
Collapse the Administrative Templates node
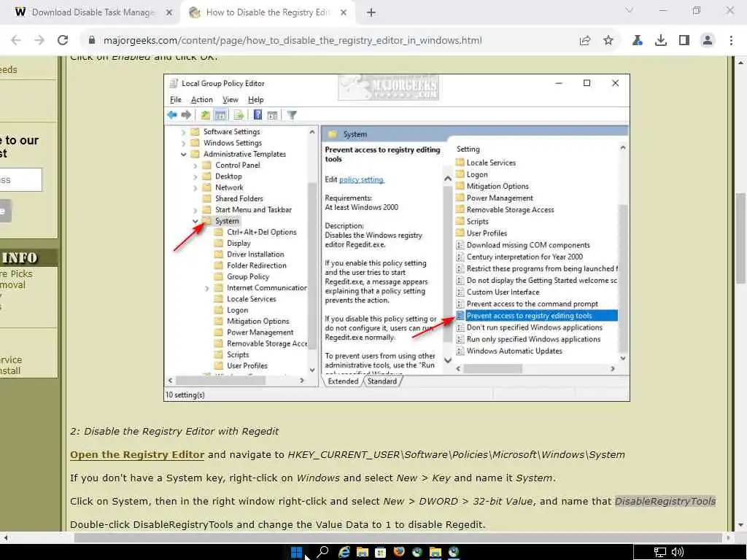183,155
